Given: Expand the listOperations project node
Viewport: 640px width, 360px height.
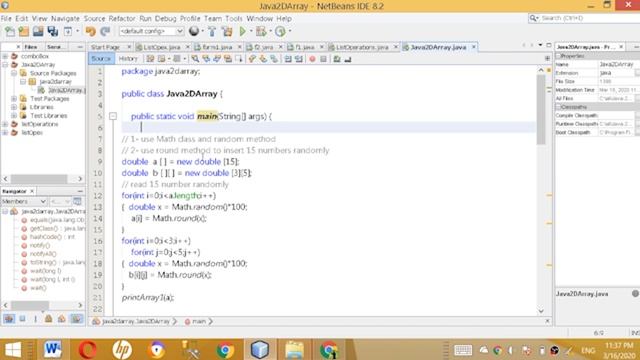Looking at the screenshot, I should tap(5, 124).
